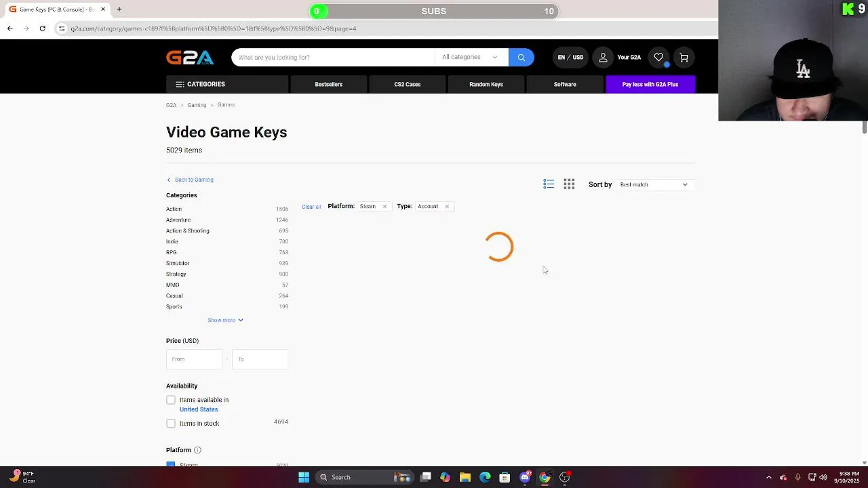The width and height of the screenshot is (868, 488).
Task: Open Bestsellers tab
Action: [329, 85]
